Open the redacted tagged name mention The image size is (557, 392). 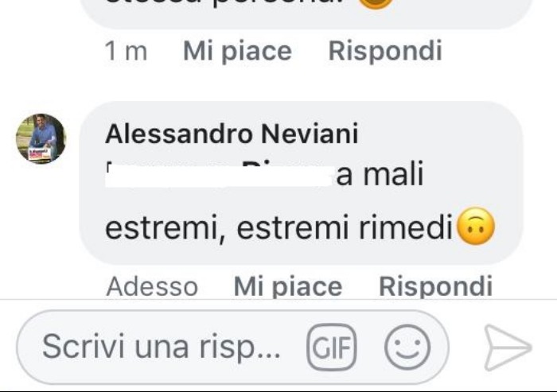pyautogui.click(x=220, y=174)
